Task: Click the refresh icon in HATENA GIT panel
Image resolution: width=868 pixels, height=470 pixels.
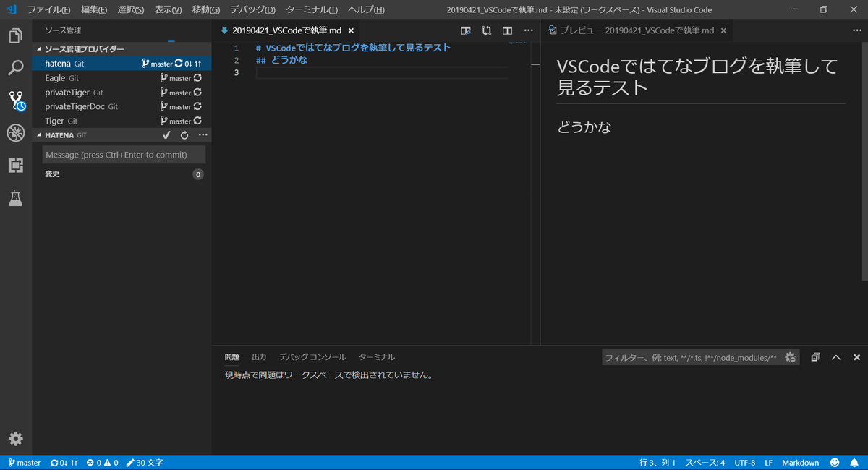Action: 184,134
